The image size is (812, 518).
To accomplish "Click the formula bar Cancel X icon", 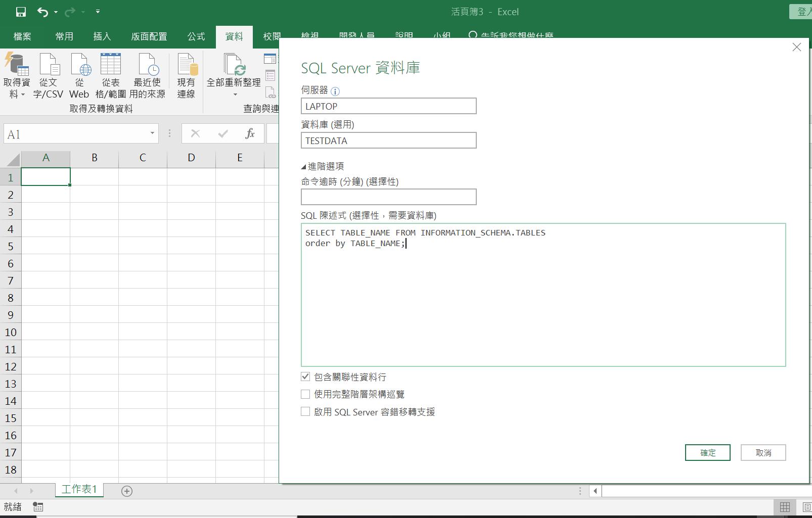I will pyautogui.click(x=195, y=134).
